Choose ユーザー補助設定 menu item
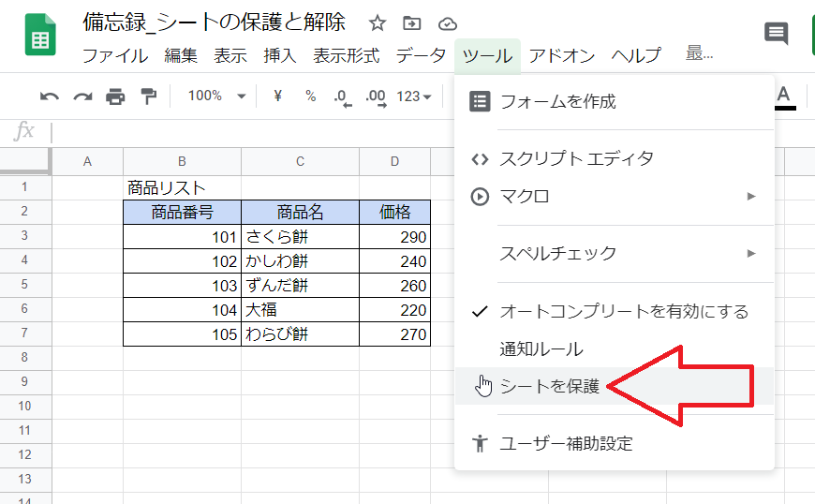The width and height of the screenshot is (815, 504). [x=614, y=443]
